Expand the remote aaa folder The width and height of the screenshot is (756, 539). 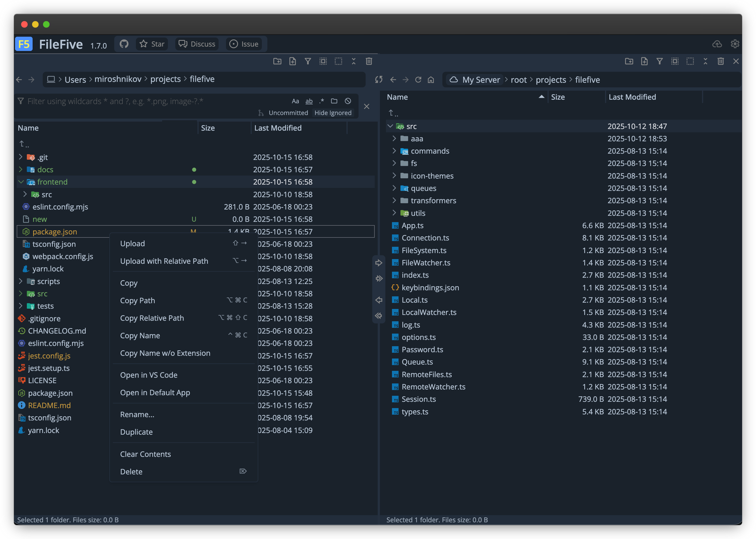394,138
